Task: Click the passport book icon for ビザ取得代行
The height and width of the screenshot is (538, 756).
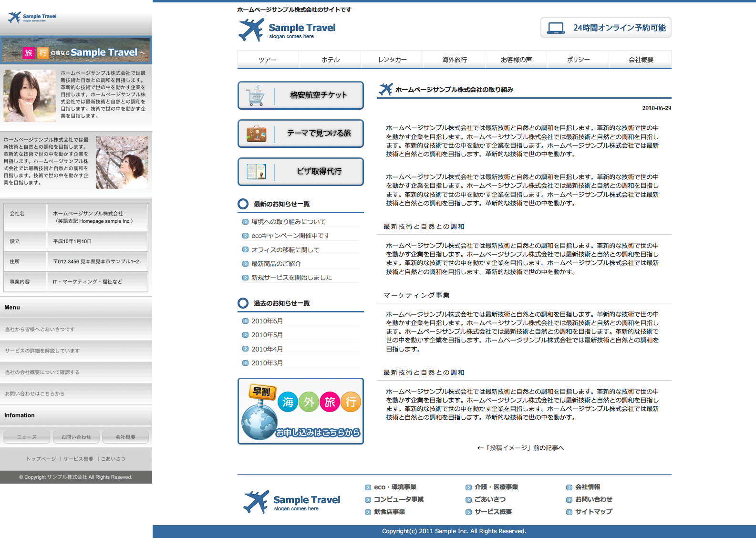Action: click(256, 172)
